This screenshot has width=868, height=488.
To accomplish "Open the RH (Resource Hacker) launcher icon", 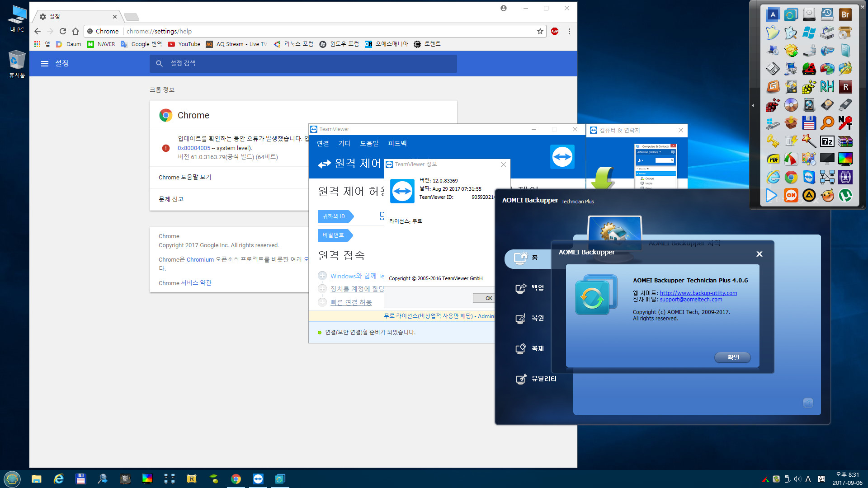I will pos(827,87).
